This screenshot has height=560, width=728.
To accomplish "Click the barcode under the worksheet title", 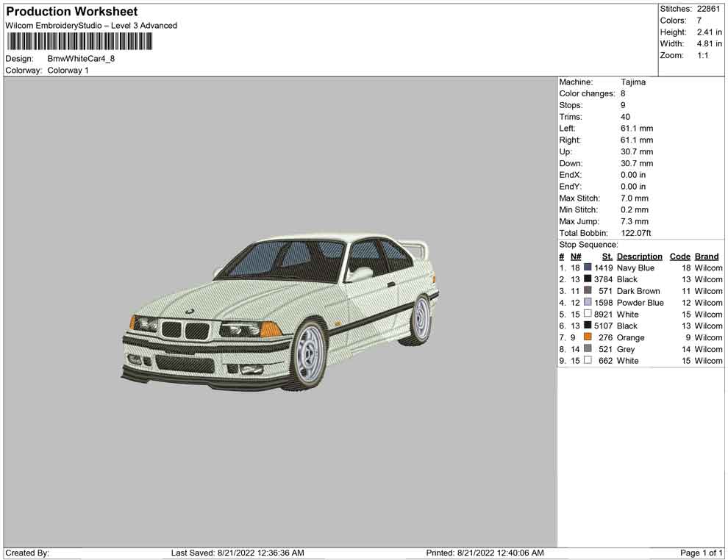I will [x=79, y=41].
